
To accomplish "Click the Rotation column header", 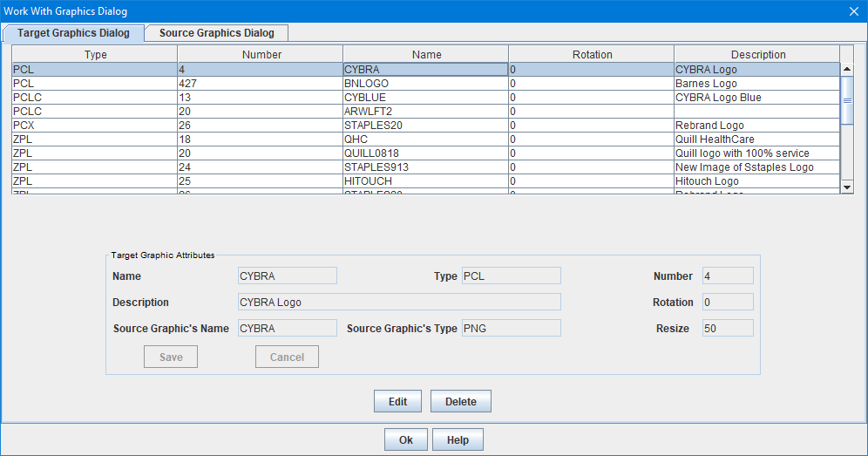I will 591,54.
